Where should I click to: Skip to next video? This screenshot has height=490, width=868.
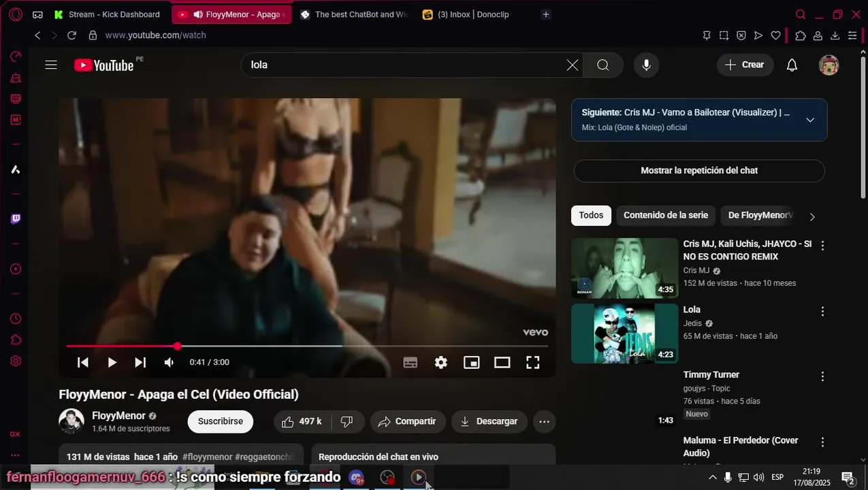[140, 363]
